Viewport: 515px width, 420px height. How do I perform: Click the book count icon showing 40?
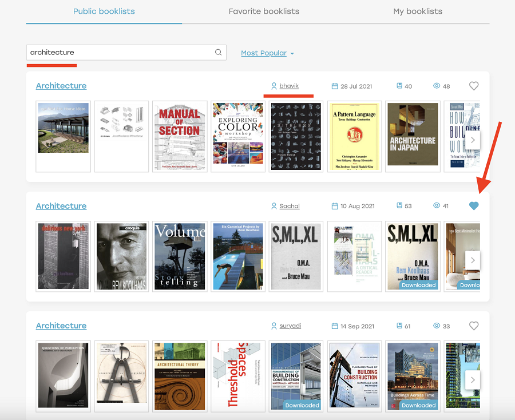tap(399, 86)
